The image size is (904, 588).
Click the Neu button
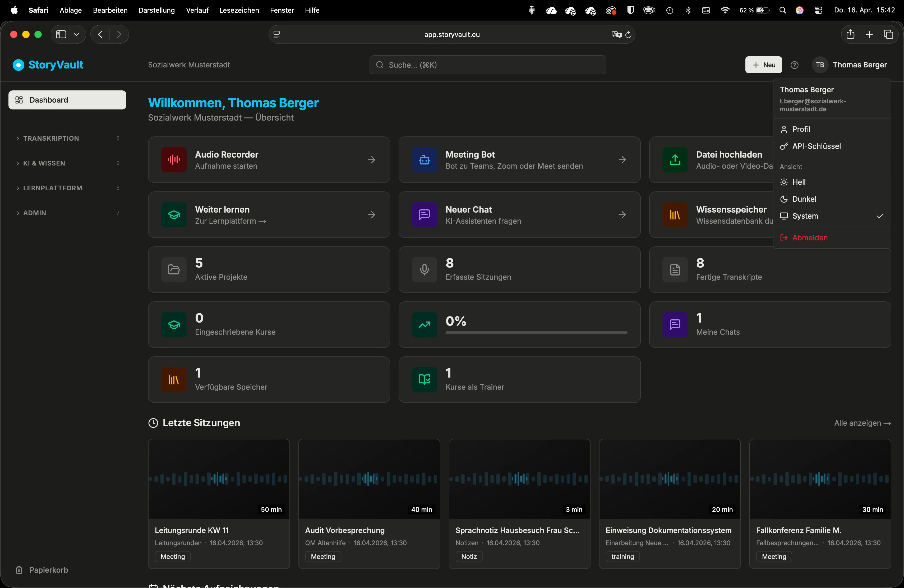tap(763, 65)
